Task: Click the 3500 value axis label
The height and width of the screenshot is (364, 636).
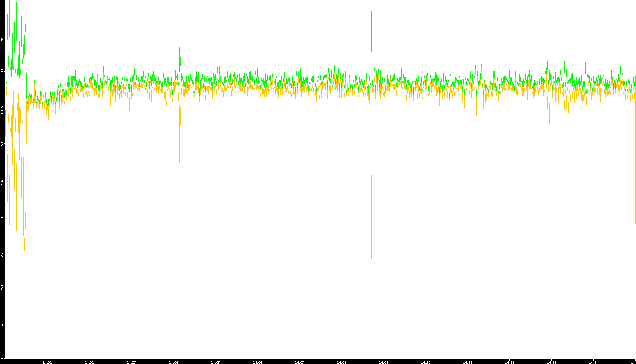Action: [2, 217]
